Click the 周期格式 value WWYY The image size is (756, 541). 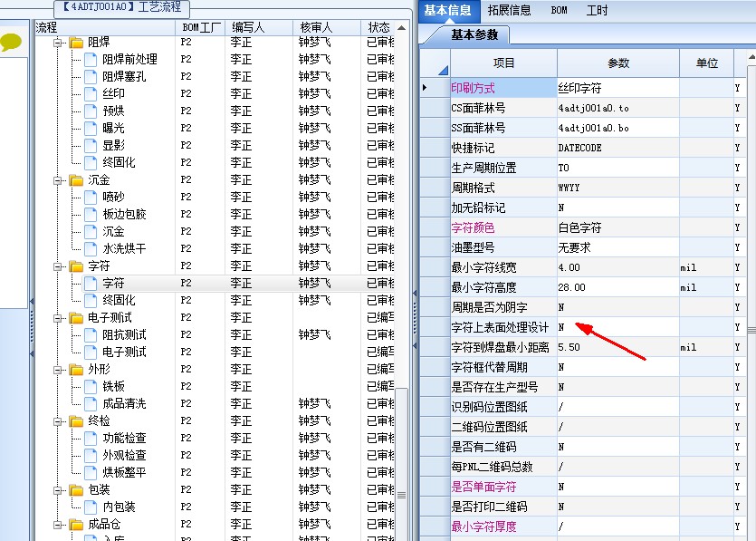tap(569, 188)
